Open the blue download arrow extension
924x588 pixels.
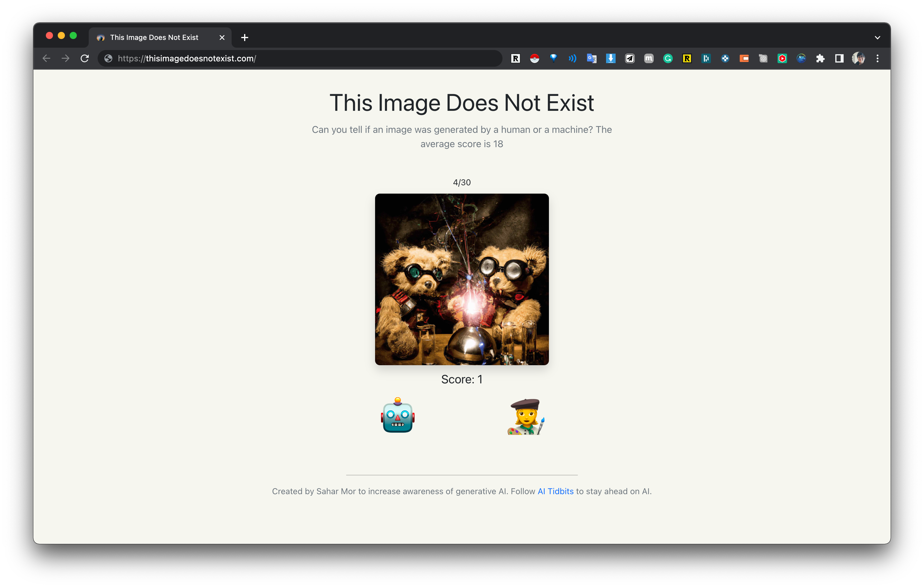pos(611,58)
